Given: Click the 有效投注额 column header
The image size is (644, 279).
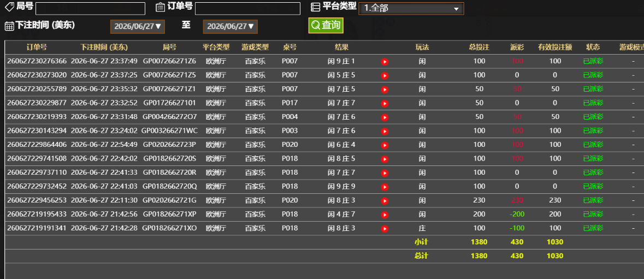Looking at the screenshot, I should coord(556,47).
